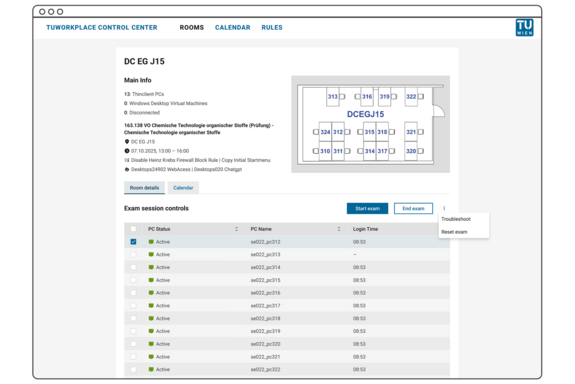This screenshot has width=575, height=384.
Task: Open the RULES navigation item
Action: (x=272, y=28)
